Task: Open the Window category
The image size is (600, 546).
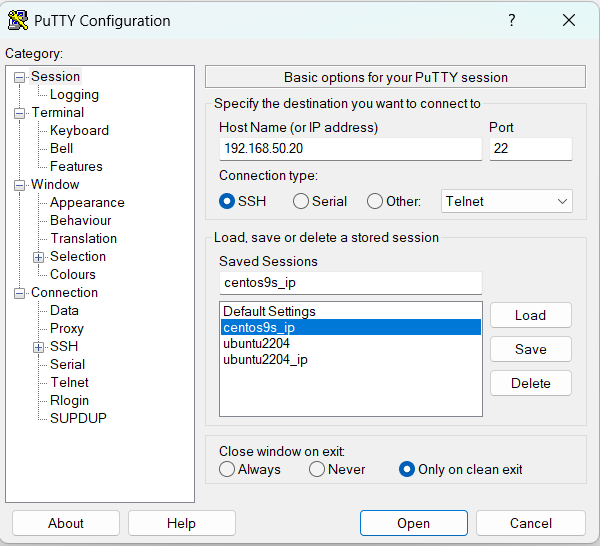Action: (x=55, y=184)
